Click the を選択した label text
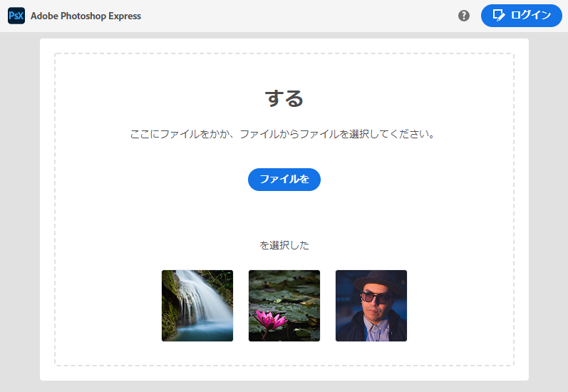This screenshot has height=392, width=568. [x=284, y=245]
